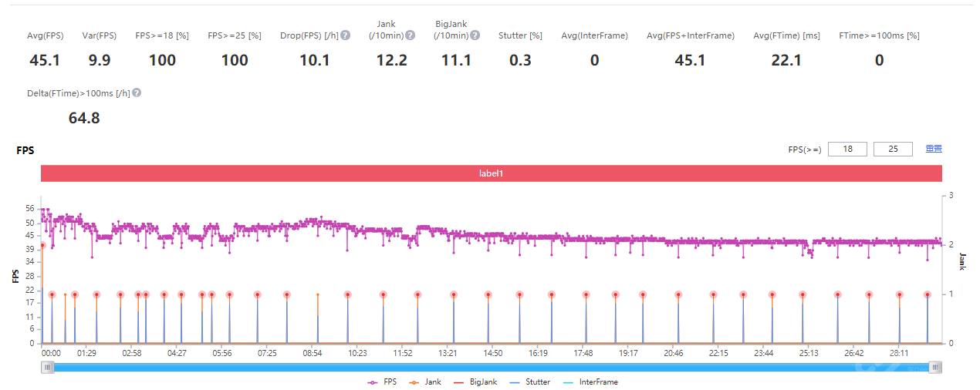Grab the left handle of timeline range slider
980x390 pixels.
tap(49, 368)
